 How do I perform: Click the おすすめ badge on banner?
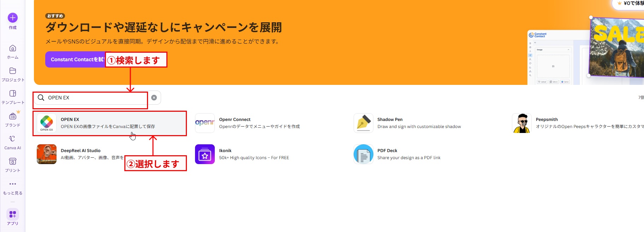(55, 16)
